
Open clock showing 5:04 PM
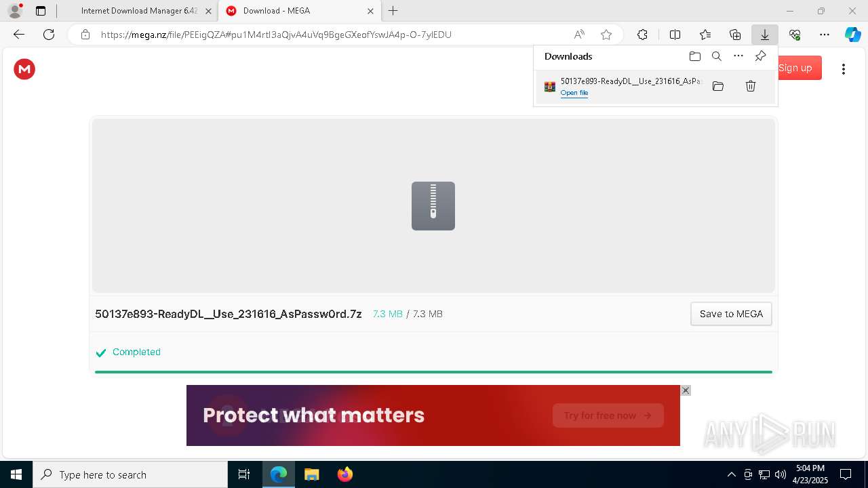click(x=810, y=474)
